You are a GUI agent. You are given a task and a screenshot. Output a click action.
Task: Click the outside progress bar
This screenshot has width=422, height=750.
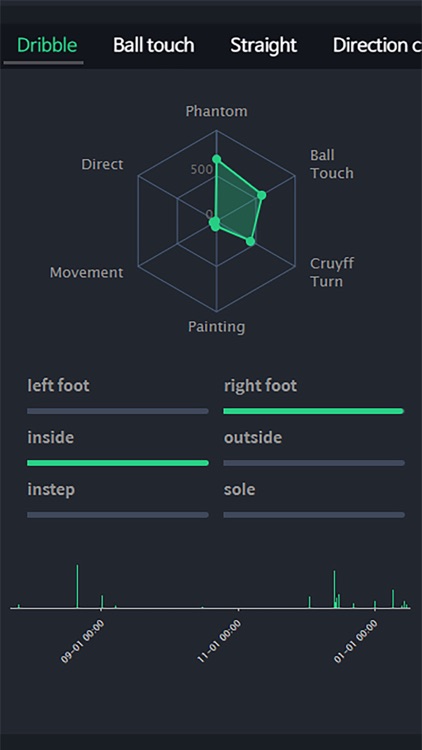[x=314, y=463]
